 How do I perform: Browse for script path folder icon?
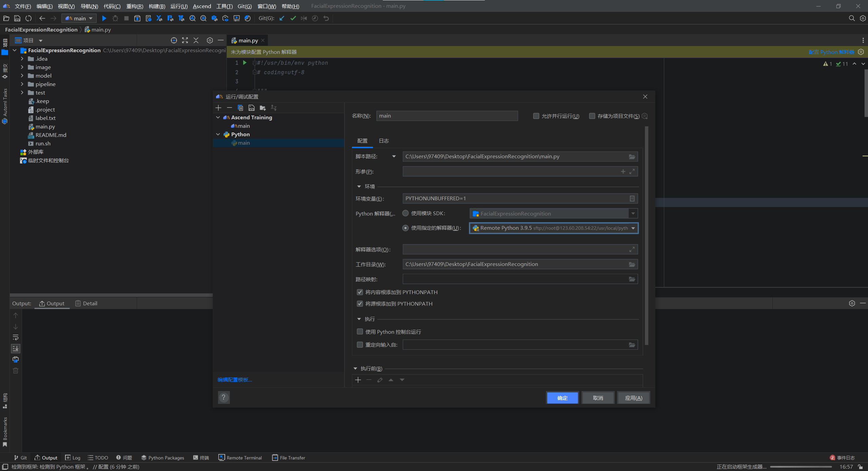[x=632, y=157]
